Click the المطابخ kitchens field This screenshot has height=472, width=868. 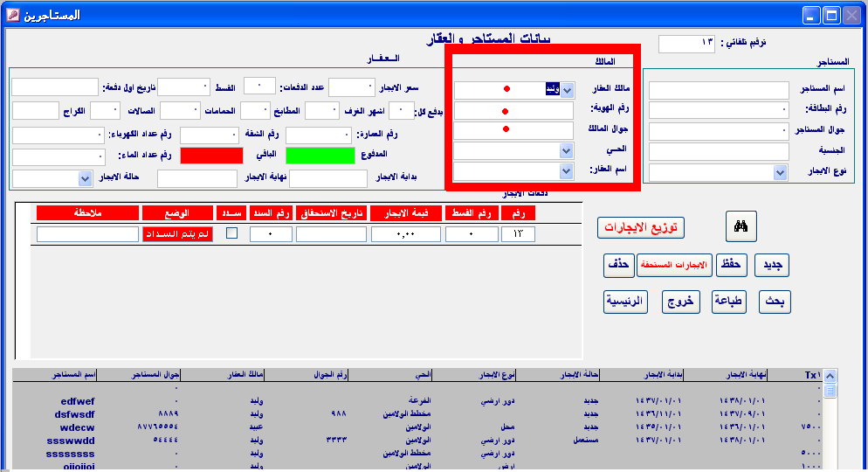pyautogui.click(x=255, y=111)
